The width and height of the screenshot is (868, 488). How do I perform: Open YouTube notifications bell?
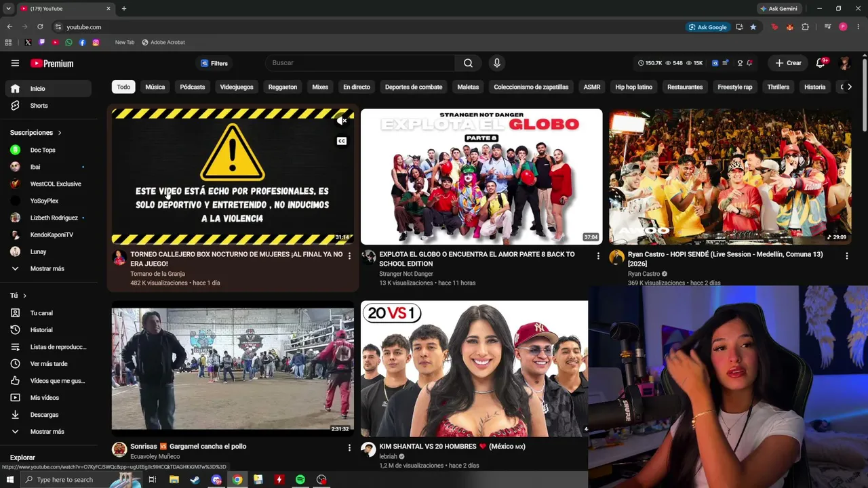click(x=821, y=63)
